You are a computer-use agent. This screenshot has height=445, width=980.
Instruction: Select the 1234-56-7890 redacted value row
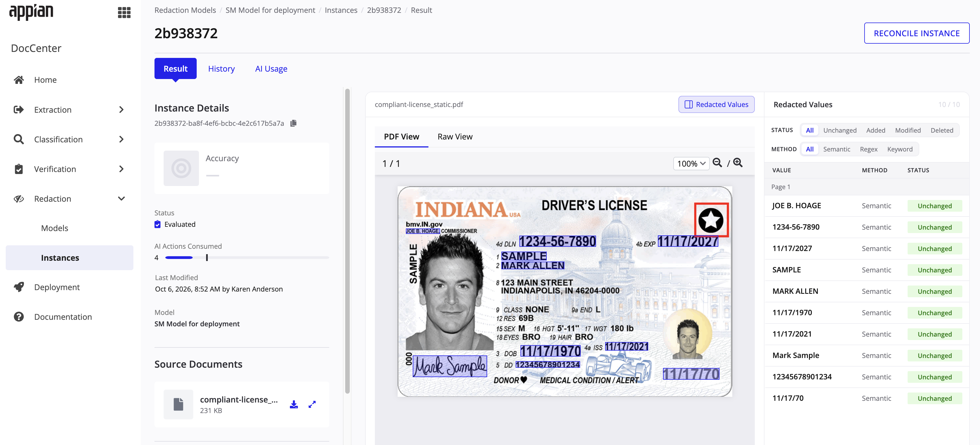866,227
